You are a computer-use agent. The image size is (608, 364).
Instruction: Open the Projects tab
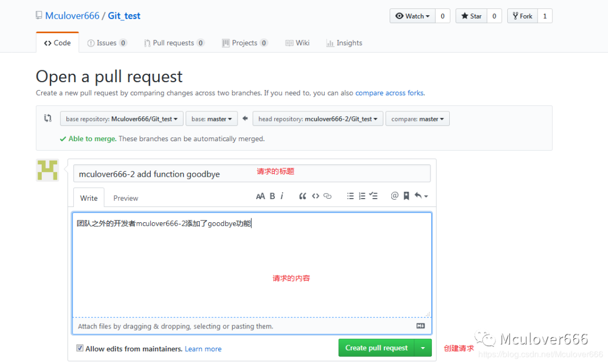pos(245,43)
